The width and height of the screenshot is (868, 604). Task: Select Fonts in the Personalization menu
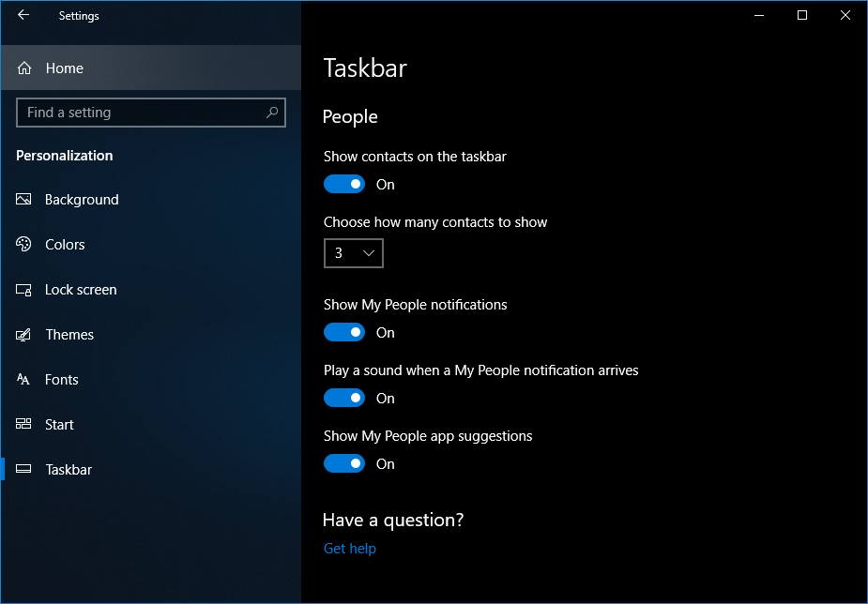tap(62, 380)
